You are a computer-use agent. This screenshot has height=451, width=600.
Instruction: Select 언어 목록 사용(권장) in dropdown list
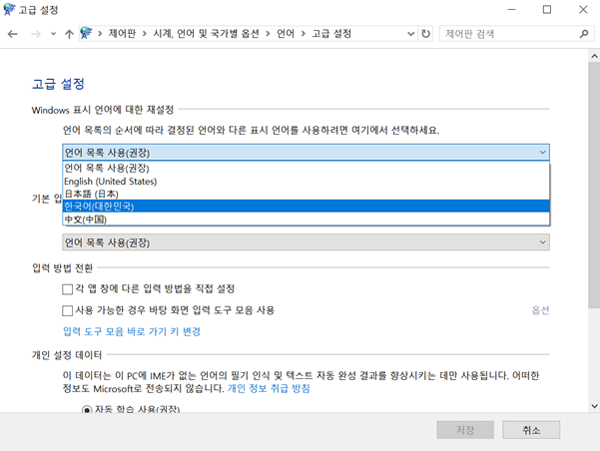pos(306,168)
